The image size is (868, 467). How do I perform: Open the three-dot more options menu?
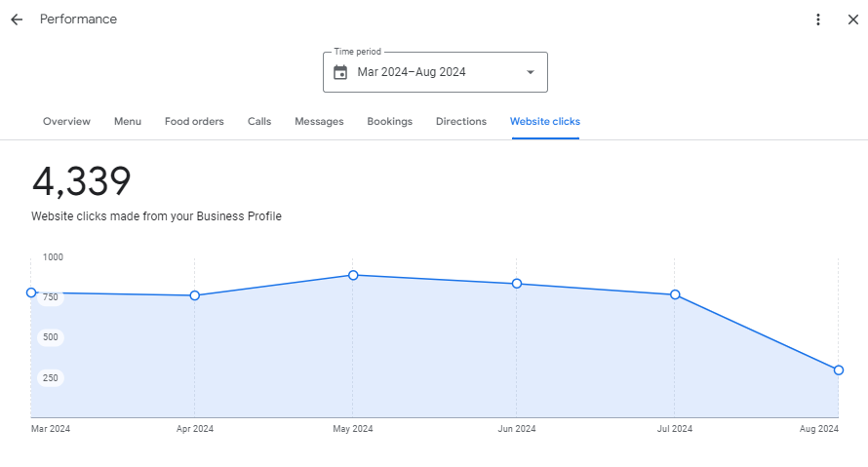(x=818, y=19)
